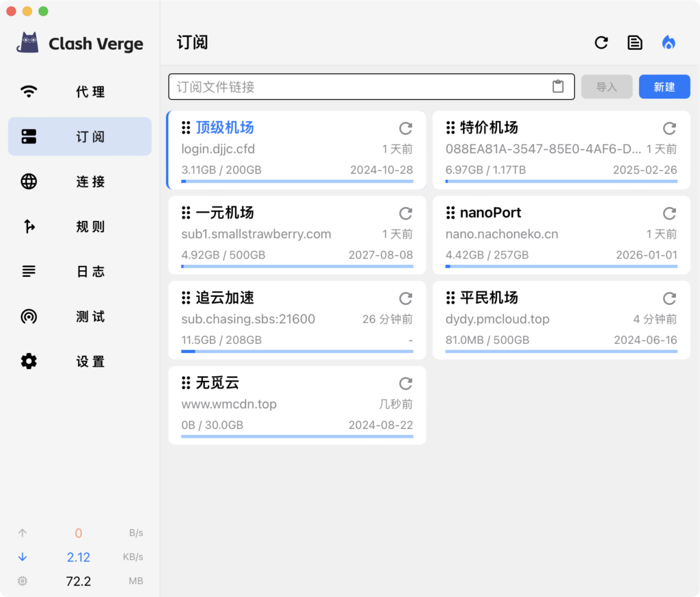Click the dydy.pmcloud.top URL text
The image size is (700, 597).
coord(498,319)
